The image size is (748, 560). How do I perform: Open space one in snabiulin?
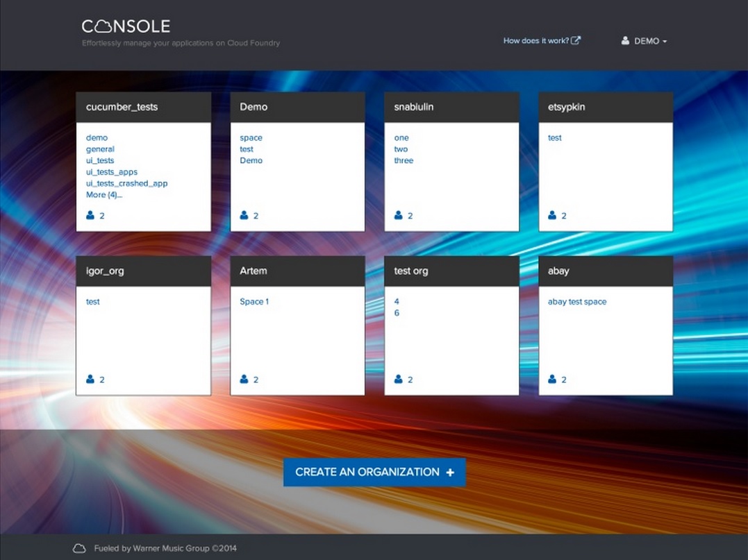pyautogui.click(x=401, y=137)
